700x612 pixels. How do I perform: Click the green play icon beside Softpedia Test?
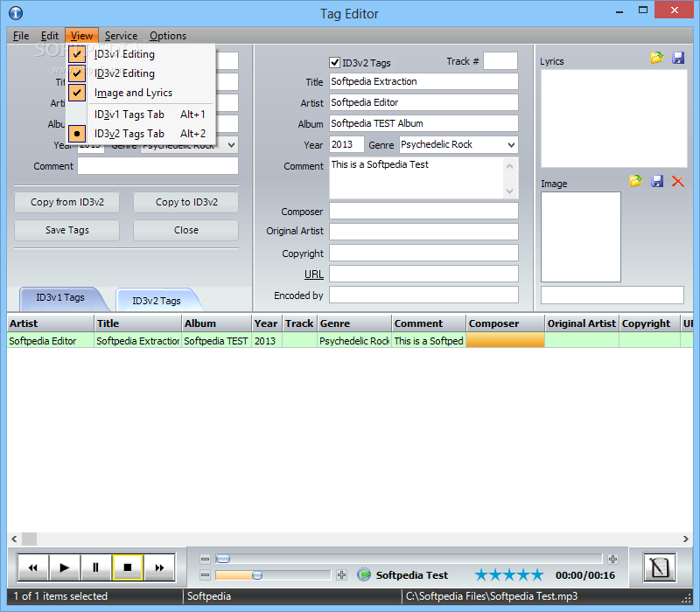tap(364, 574)
